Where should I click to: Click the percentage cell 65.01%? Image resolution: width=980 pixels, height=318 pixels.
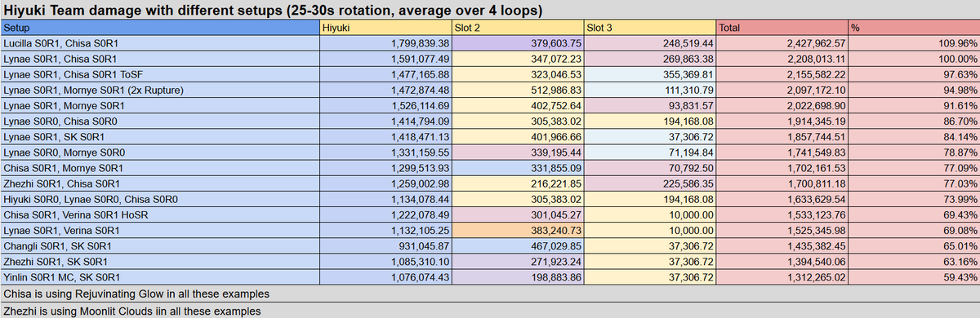coord(914,246)
